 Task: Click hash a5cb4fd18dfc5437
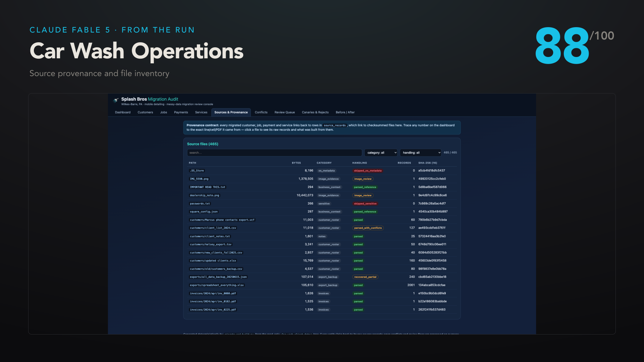point(432,171)
